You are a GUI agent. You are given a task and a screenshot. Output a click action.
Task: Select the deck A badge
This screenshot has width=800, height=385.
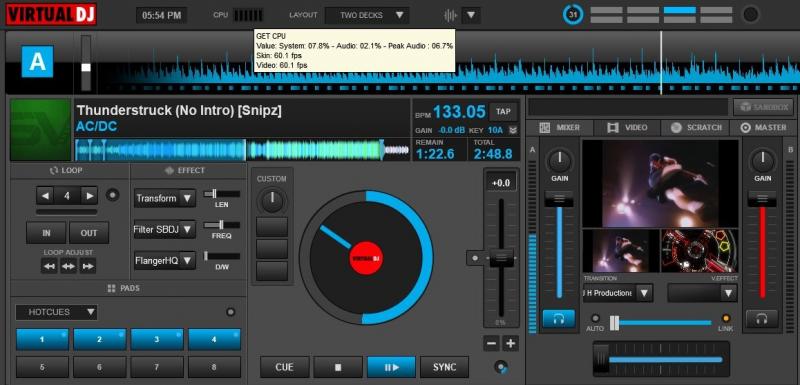tap(37, 61)
